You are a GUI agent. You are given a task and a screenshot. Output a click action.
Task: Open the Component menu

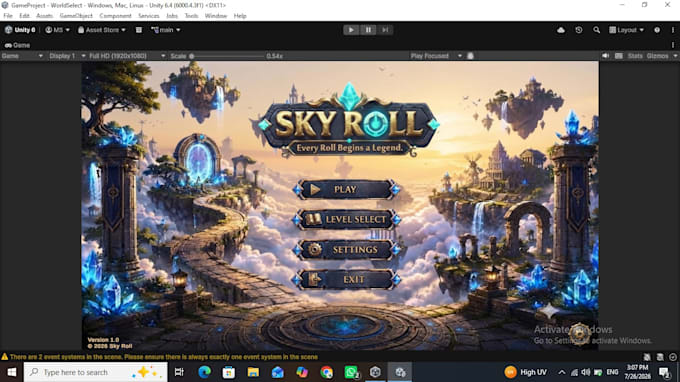115,16
